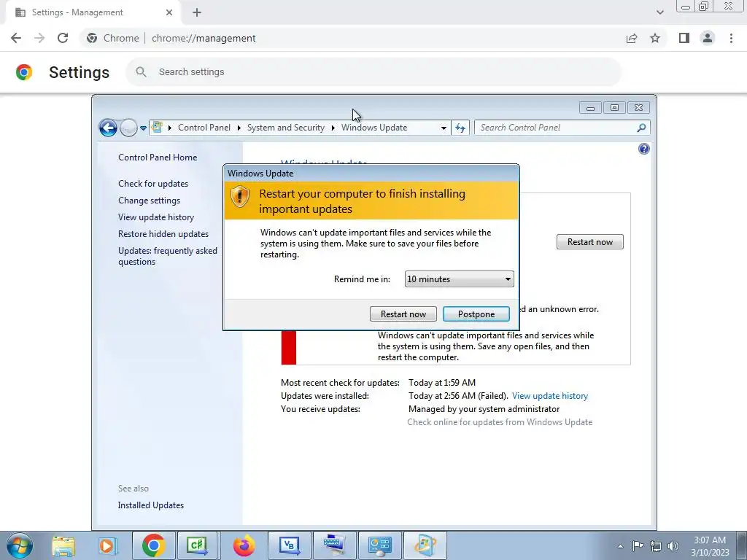The height and width of the screenshot is (560, 747).
Task: Reload the Chrome page
Action: pyautogui.click(x=63, y=38)
